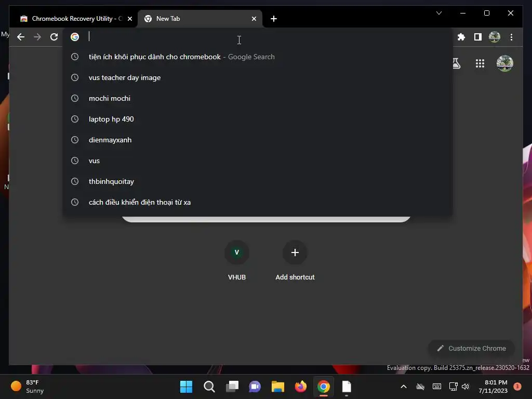
Task: Go back using the browser back arrow
Action: pyautogui.click(x=21, y=37)
